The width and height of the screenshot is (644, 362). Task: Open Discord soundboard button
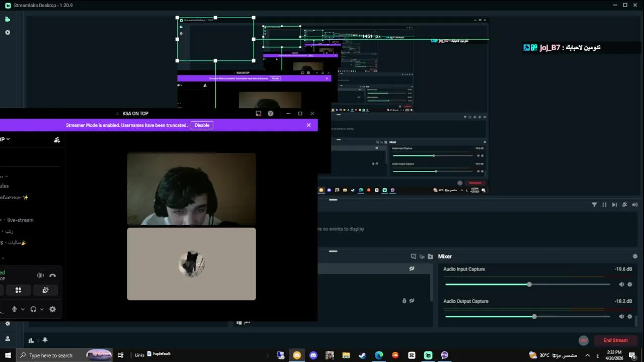(x=45, y=290)
